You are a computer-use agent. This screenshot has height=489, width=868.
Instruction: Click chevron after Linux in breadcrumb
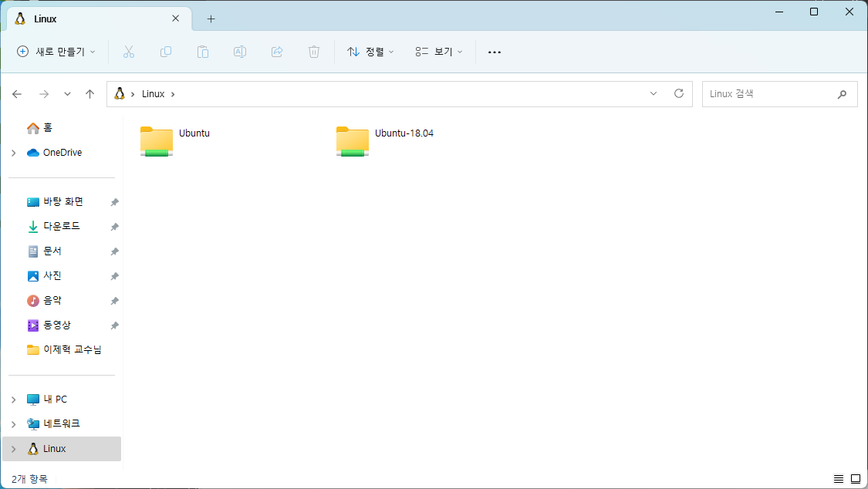click(x=173, y=95)
